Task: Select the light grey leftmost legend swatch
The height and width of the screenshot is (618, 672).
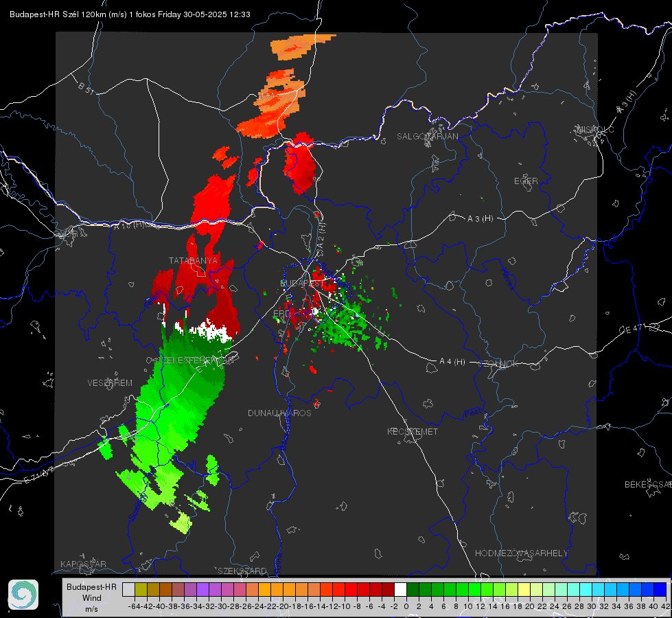Action: tap(128, 589)
